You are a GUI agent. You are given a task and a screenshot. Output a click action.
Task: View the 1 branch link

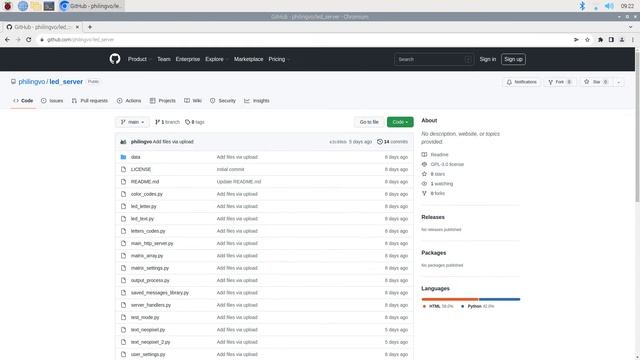(x=167, y=122)
